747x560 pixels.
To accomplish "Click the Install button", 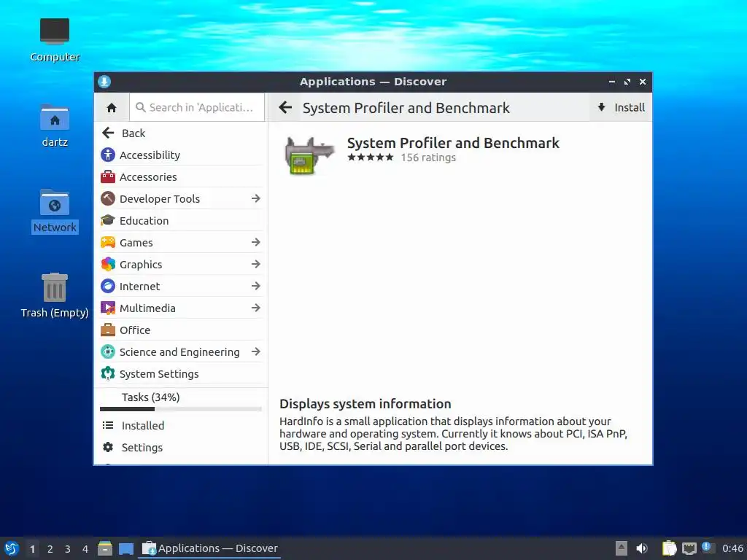I will tap(621, 108).
